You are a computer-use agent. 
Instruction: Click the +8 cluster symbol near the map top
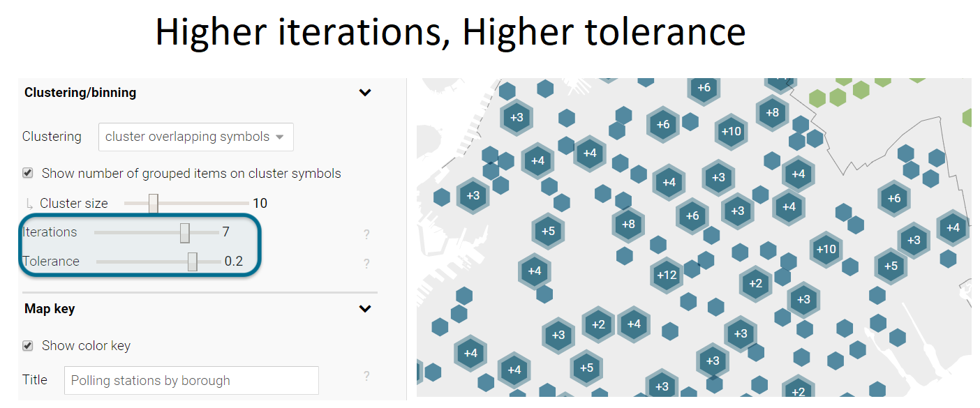click(772, 112)
